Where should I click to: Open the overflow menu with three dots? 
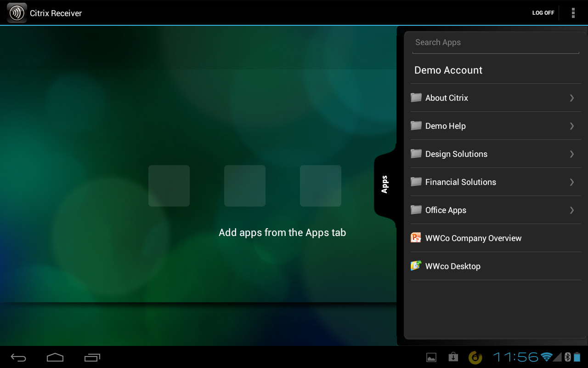point(573,13)
